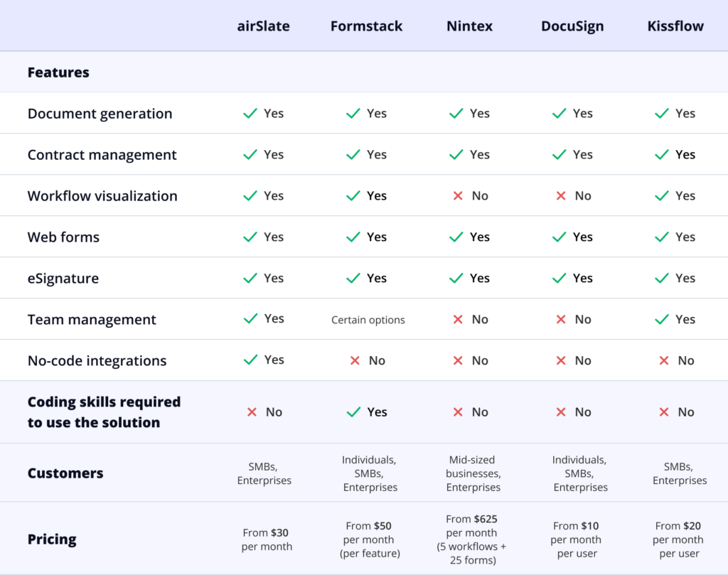Click the green checkmark for DocuSign Web forms
This screenshot has height=575, width=728.
(x=560, y=237)
